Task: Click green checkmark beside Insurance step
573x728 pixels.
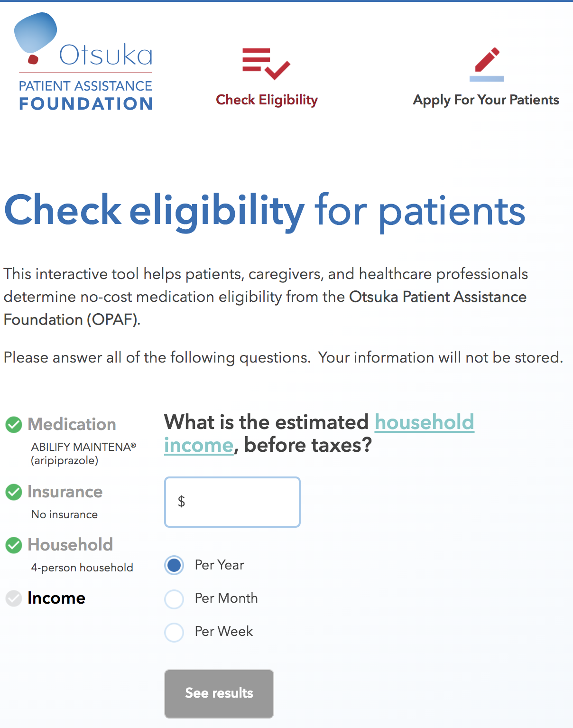Action: (14, 492)
